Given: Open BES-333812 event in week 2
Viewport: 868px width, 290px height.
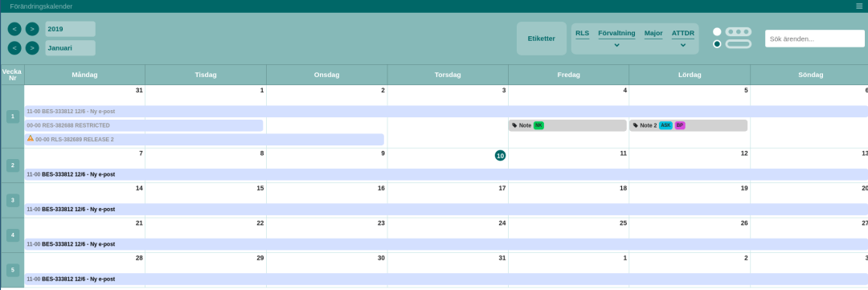Looking at the screenshot, I should click(x=446, y=174).
